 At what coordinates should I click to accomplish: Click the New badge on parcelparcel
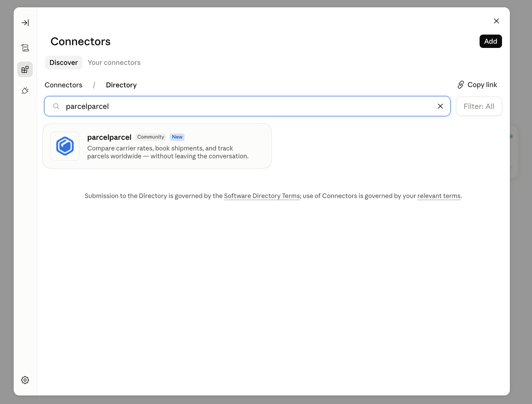177,137
